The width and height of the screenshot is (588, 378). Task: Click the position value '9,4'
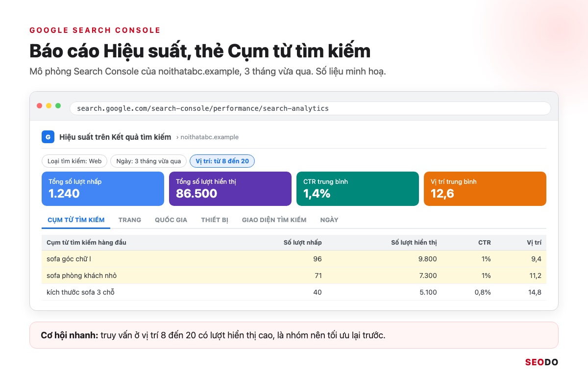click(x=536, y=259)
